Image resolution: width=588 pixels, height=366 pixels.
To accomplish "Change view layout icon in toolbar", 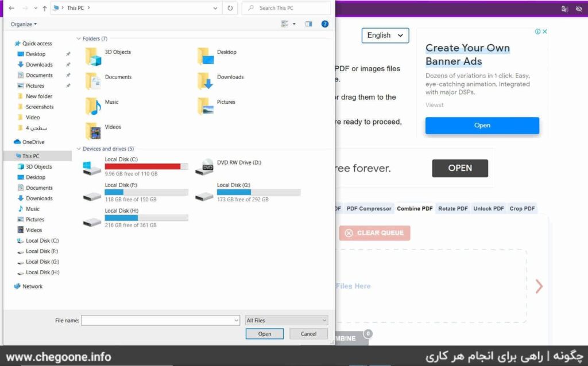I will [x=285, y=24].
